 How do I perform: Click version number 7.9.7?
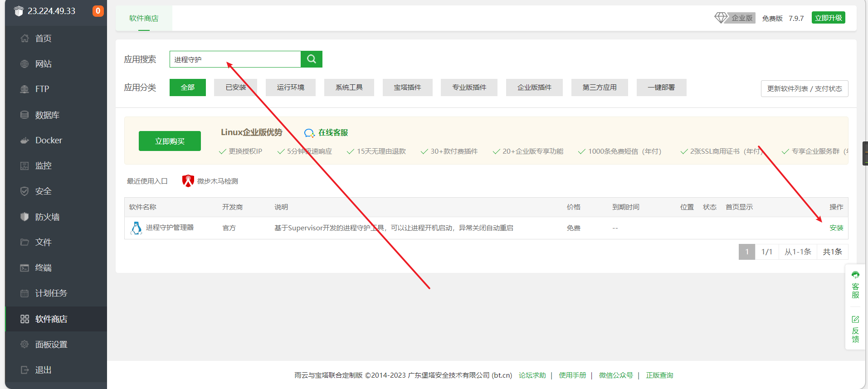point(796,19)
